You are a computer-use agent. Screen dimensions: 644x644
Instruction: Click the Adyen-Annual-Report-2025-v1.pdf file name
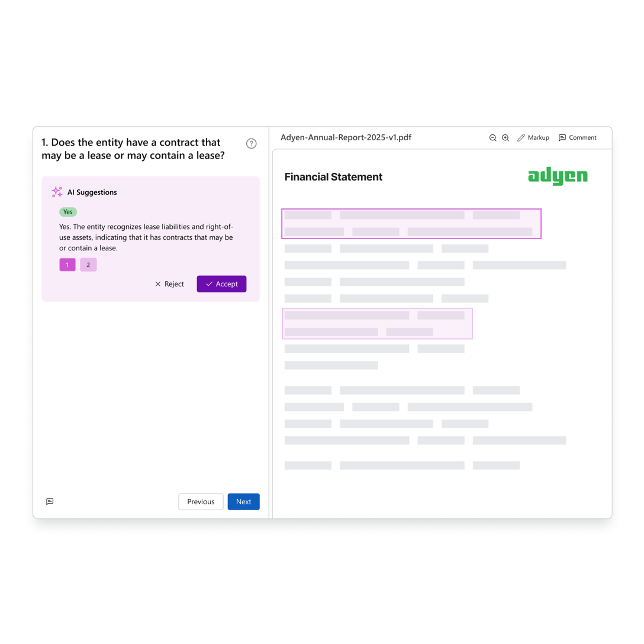346,137
